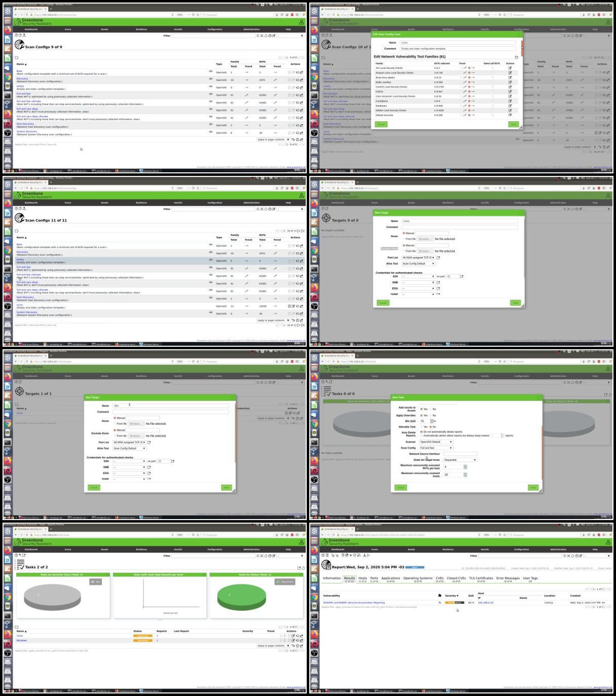Open the 192.168.0.29 host IP link in the Report
Screen dimensions: 616x696
pyautogui.click(x=486, y=603)
